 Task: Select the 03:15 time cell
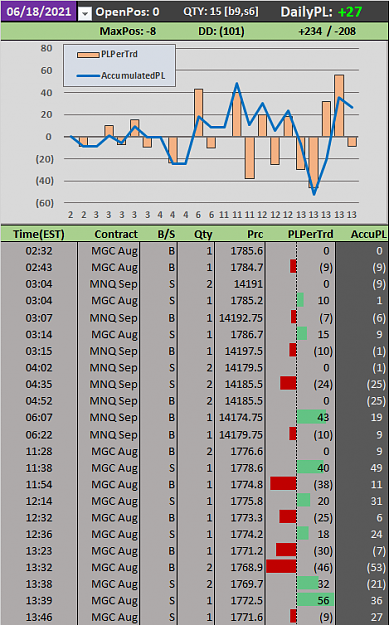pos(39,351)
